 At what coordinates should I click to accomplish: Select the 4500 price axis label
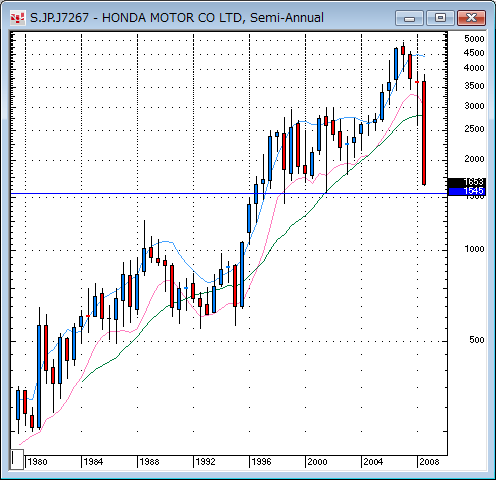click(474, 53)
